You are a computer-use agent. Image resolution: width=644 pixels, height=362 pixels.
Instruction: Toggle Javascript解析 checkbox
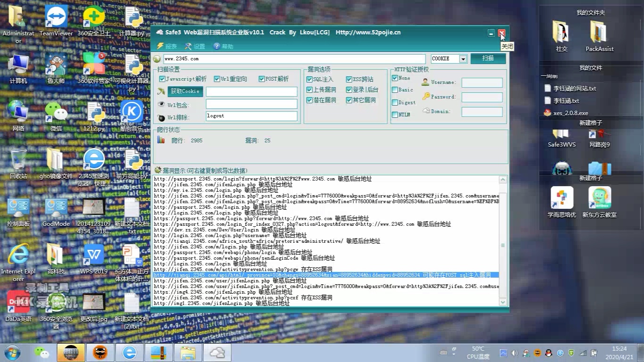162,79
